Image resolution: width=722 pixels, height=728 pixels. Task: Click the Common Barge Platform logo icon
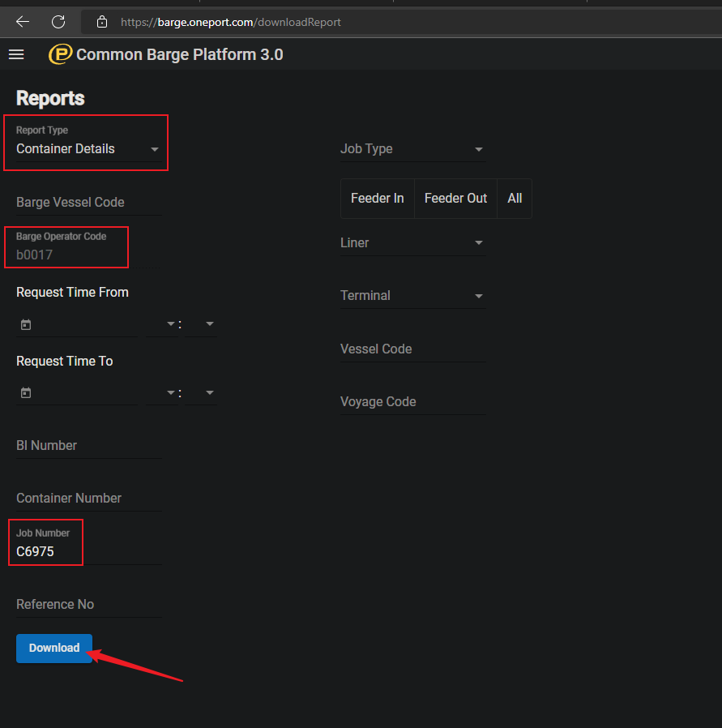tap(60, 54)
